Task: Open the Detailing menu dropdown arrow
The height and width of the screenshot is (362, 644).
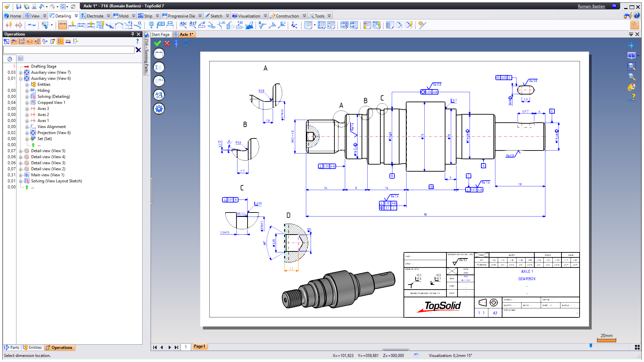Action: pos(76,16)
